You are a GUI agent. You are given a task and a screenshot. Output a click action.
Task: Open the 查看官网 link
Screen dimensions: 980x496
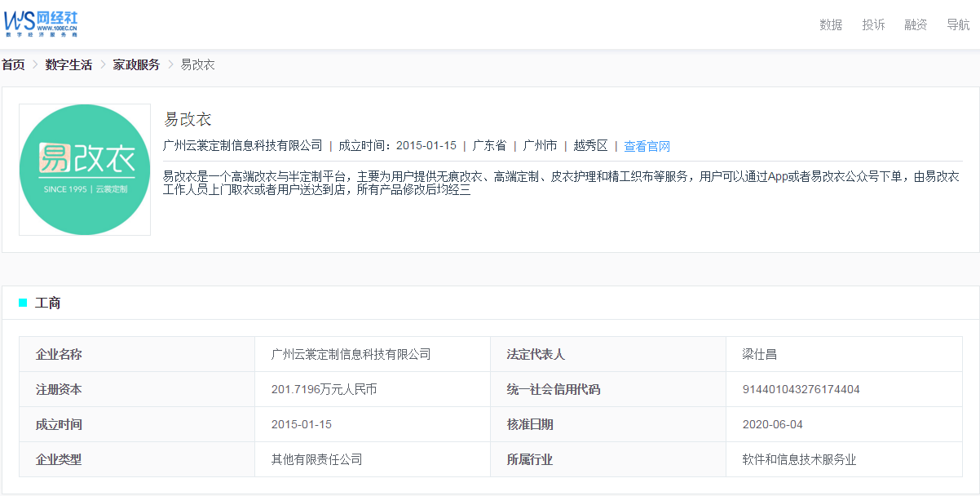click(x=647, y=146)
